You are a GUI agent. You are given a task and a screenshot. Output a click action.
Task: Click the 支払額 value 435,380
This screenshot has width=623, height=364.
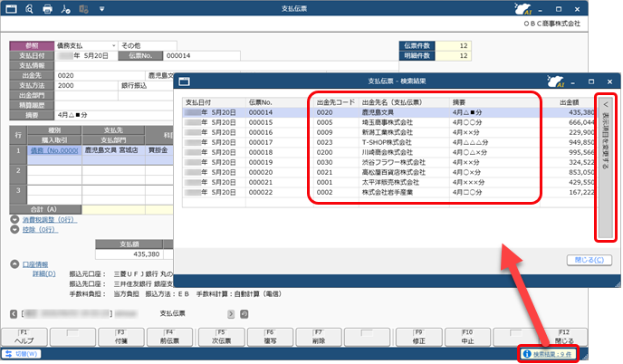coord(129,254)
